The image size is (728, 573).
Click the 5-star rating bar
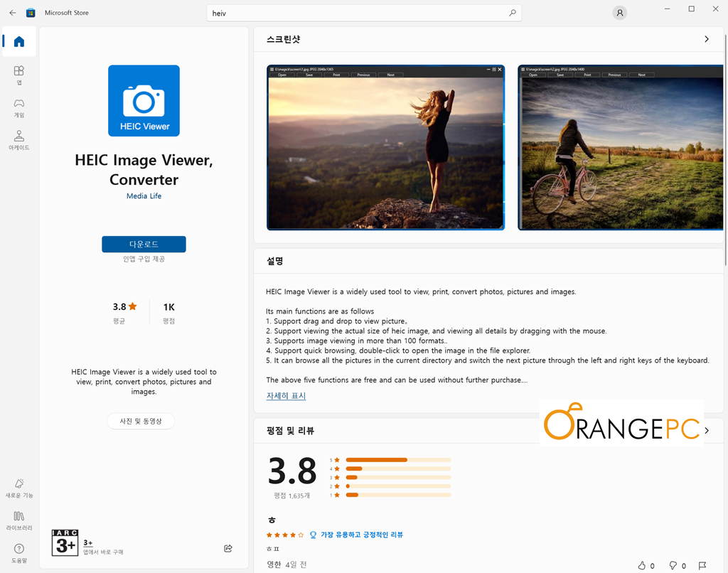(x=398, y=460)
